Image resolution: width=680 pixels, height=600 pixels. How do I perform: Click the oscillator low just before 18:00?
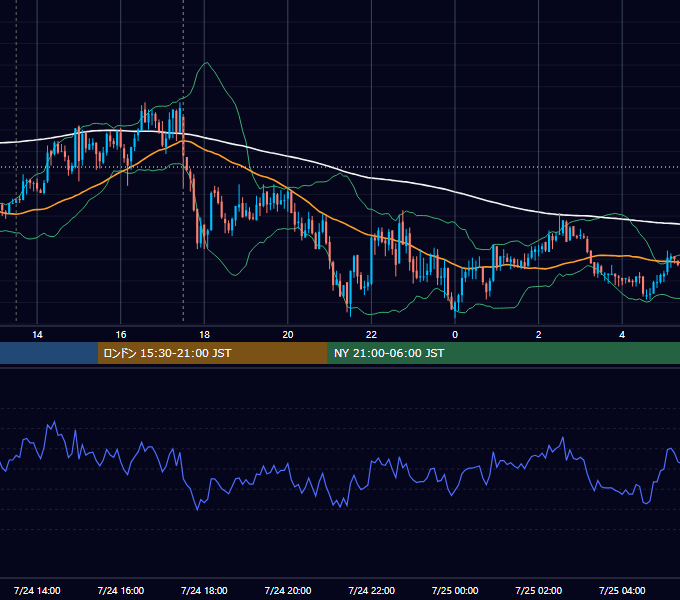tap(198, 510)
